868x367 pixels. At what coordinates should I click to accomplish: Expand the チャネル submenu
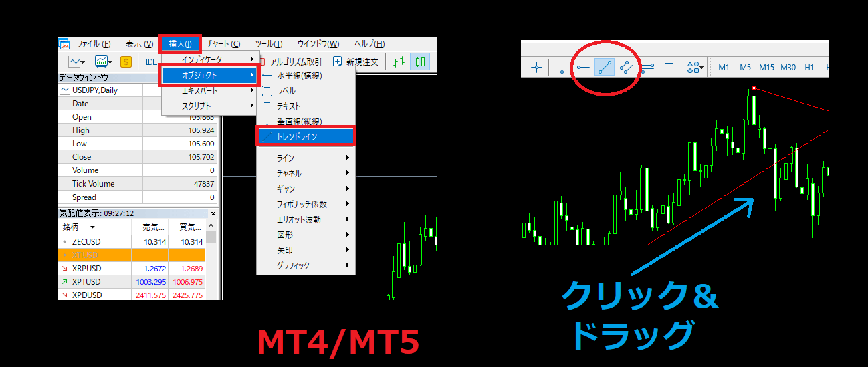pyautogui.click(x=306, y=173)
